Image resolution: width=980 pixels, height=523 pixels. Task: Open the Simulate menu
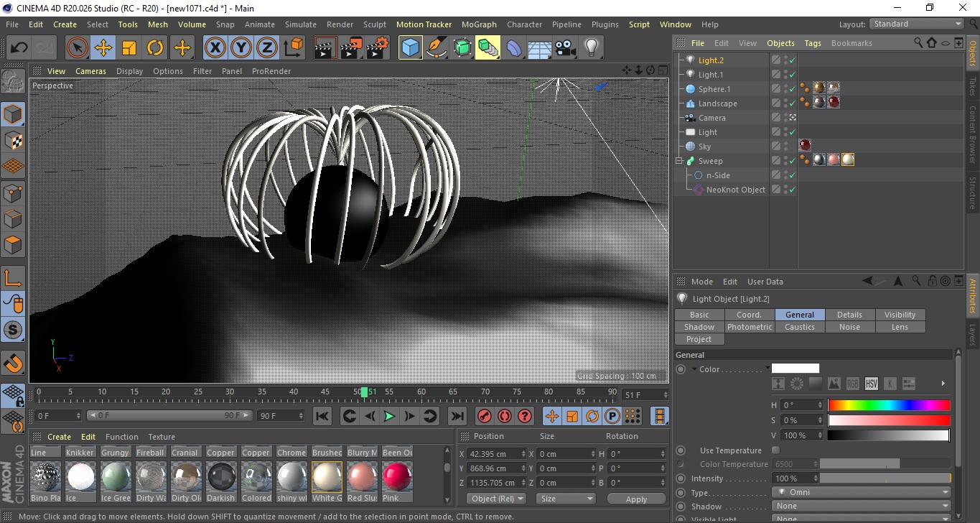coord(301,24)
